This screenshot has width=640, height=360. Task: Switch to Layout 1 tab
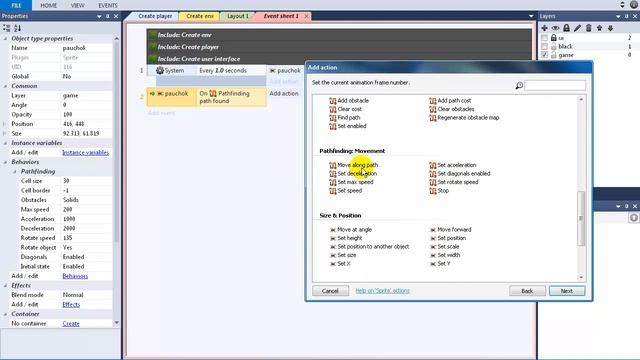tap(238, 16)
